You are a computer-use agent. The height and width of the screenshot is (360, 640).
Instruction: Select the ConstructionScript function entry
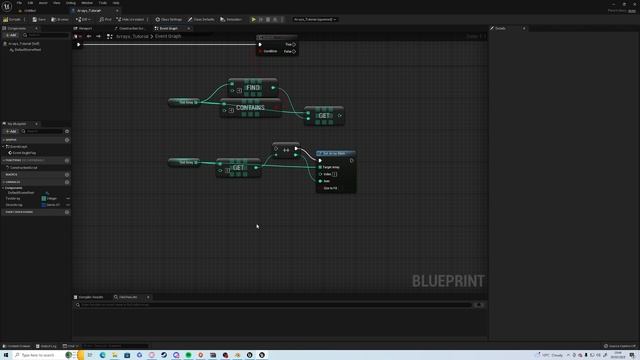click(22, 167)
